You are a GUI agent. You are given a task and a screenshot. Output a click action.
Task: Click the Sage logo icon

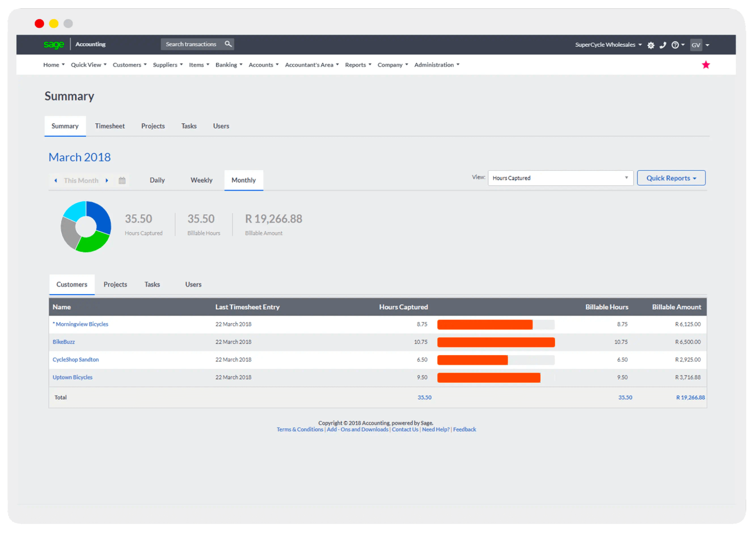tap(53, 45)
